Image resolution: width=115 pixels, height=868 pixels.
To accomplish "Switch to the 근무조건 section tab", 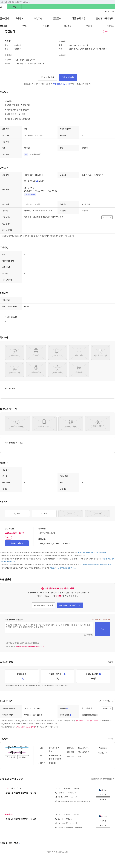I will point(25,26).
